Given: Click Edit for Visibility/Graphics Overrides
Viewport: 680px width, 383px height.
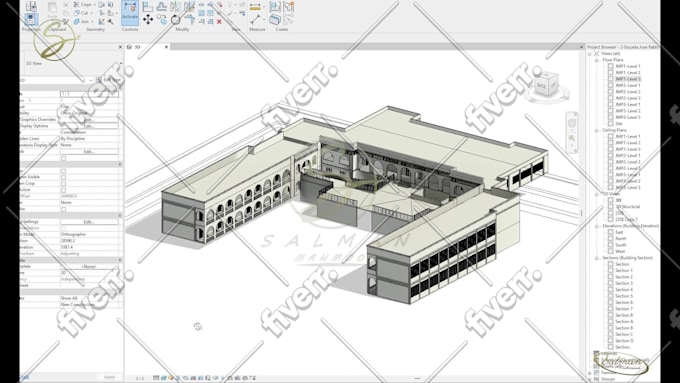Looking at the screenshot, I should (x=89, y=119).
